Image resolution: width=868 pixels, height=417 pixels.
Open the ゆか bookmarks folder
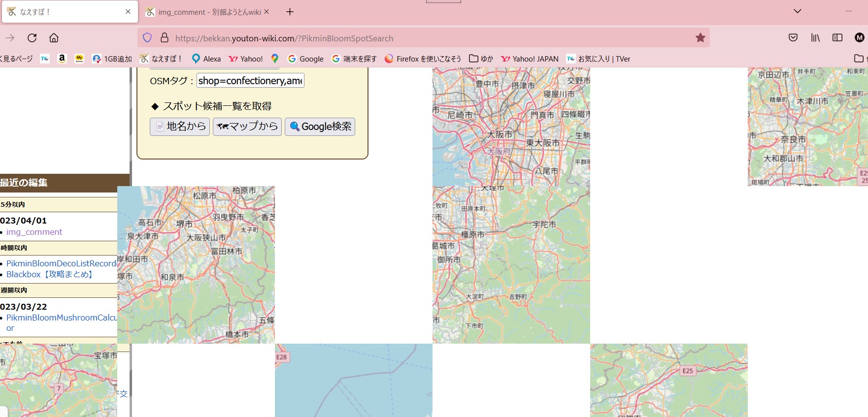[x=481, y=59]
